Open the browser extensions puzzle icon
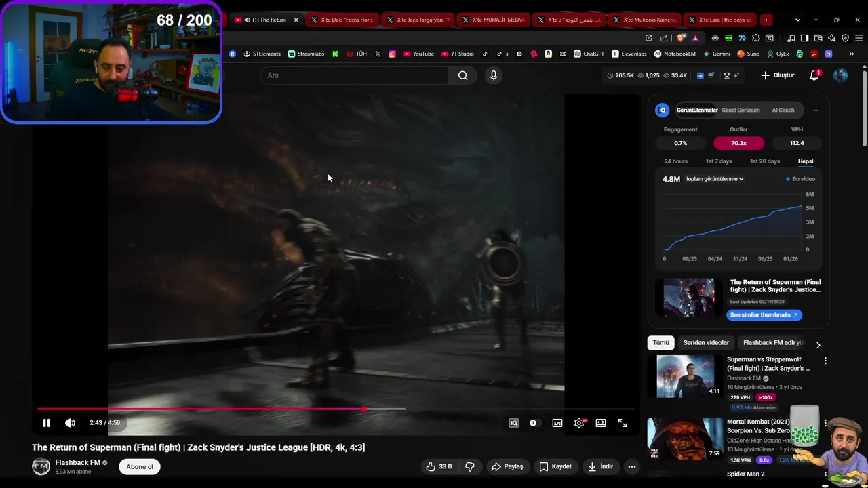The width and height of the screenshot is (868, 488). tap(756, 38)
